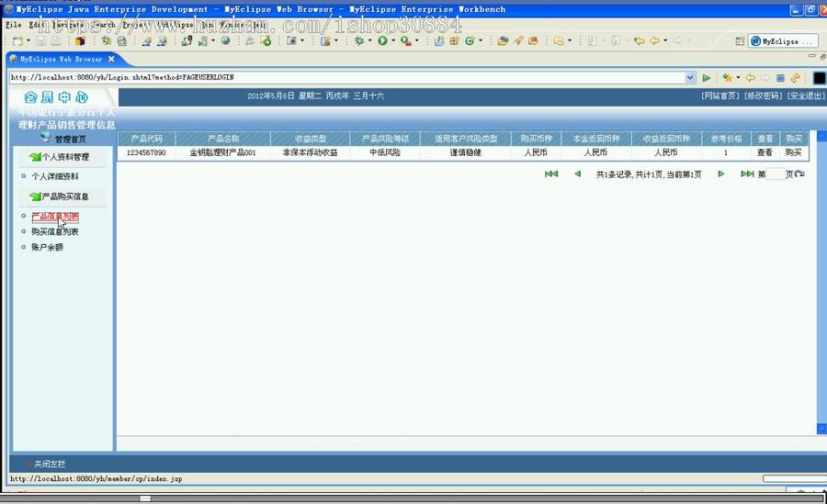827x504 pixels.
Task: Click the rocket launch toolbar icon
Action: [x=518, y=40]
